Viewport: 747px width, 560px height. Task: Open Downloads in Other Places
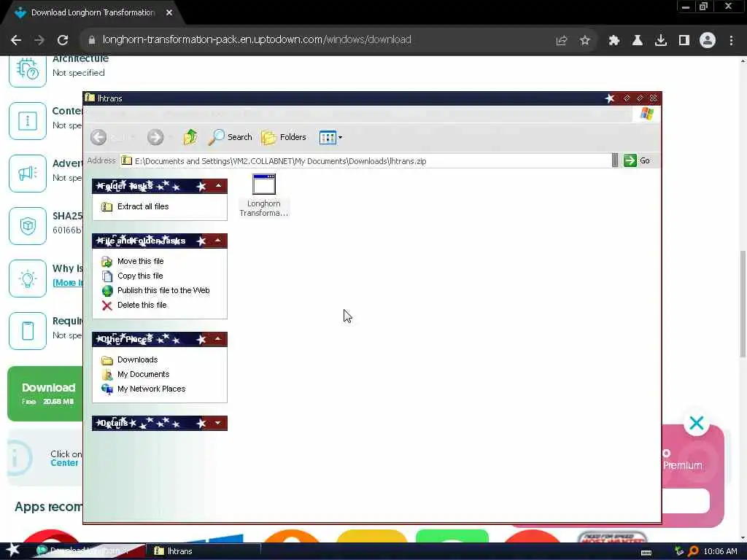[x=138, y=359]
